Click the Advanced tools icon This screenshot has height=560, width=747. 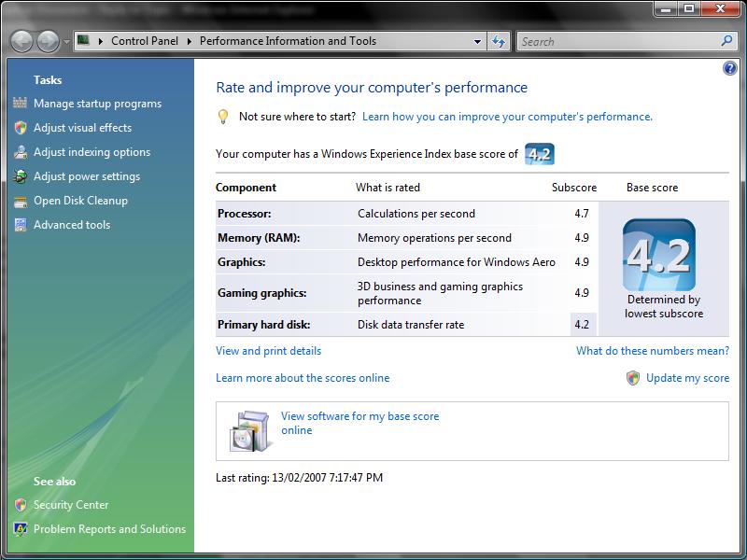(20, 225)
